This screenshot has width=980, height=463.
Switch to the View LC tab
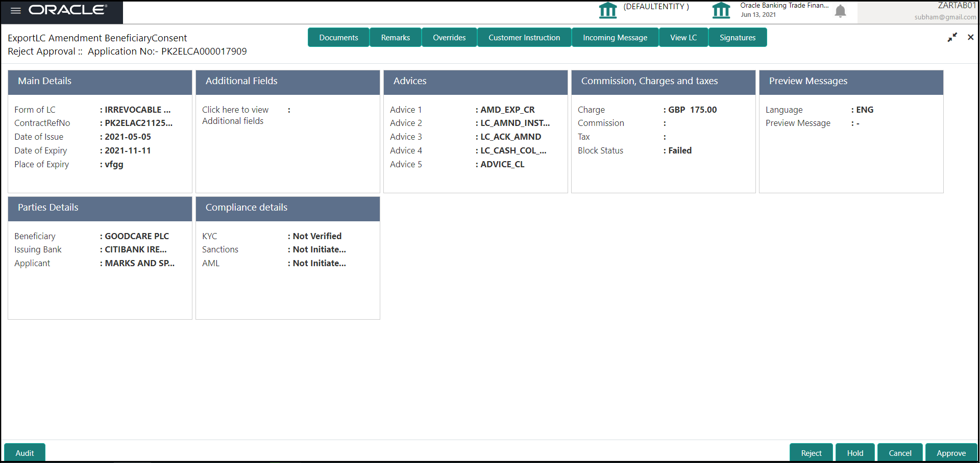click(683, 37)
